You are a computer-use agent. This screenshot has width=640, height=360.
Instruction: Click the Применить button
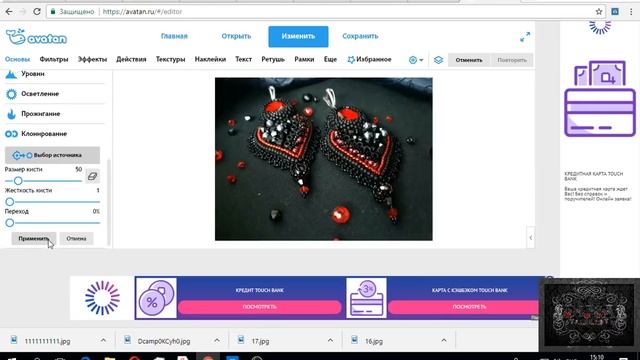point(34,238)
